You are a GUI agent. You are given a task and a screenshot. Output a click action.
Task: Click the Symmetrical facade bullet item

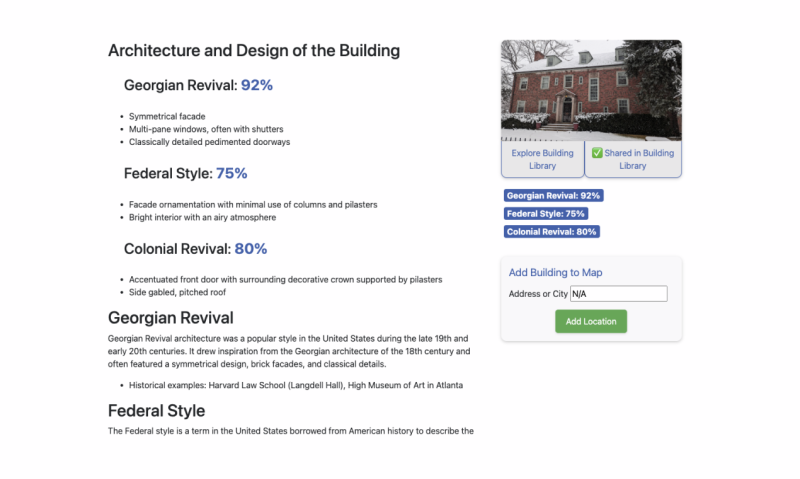[167, 116]
